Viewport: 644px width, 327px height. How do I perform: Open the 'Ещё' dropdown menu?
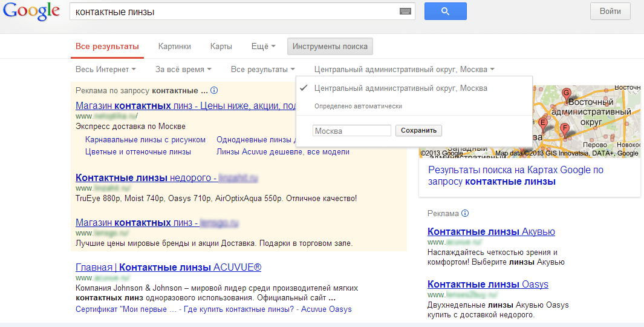click(263, 47)
